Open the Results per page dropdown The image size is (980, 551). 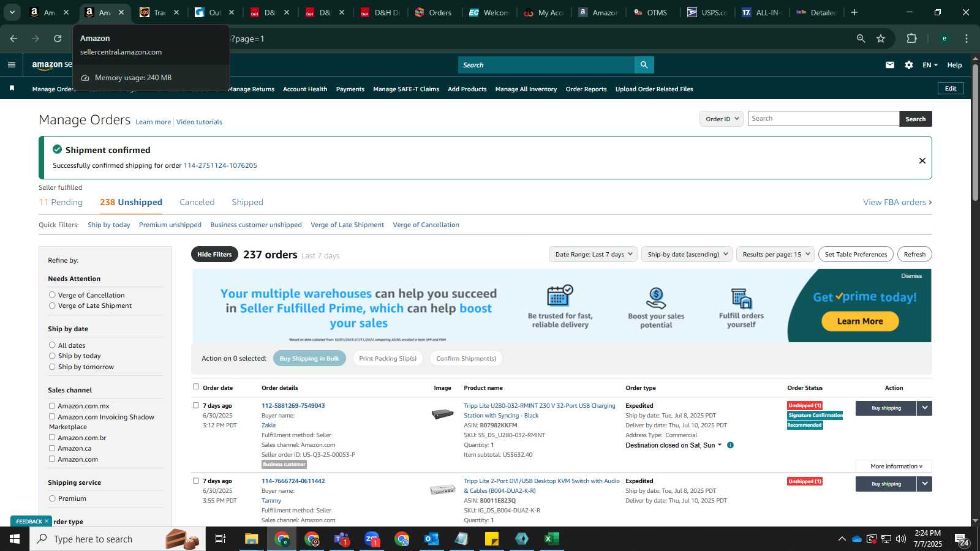(x=776, y=254)
